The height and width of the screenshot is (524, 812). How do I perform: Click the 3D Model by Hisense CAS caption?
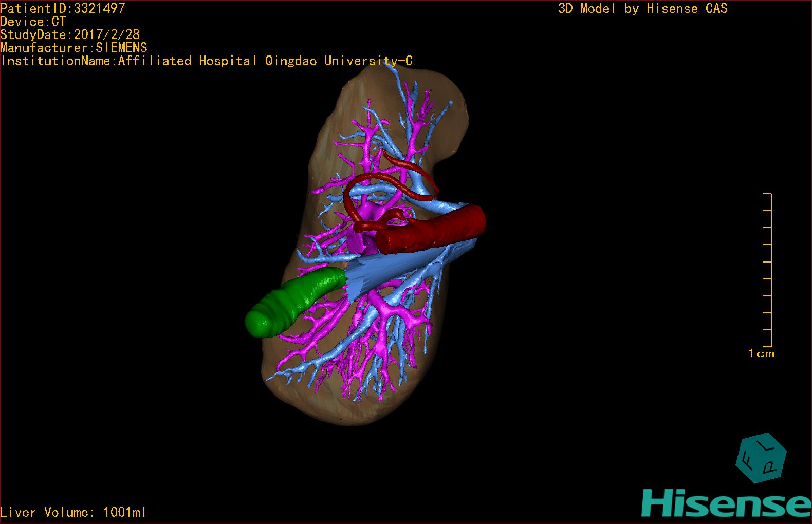[x=643, y=9]
